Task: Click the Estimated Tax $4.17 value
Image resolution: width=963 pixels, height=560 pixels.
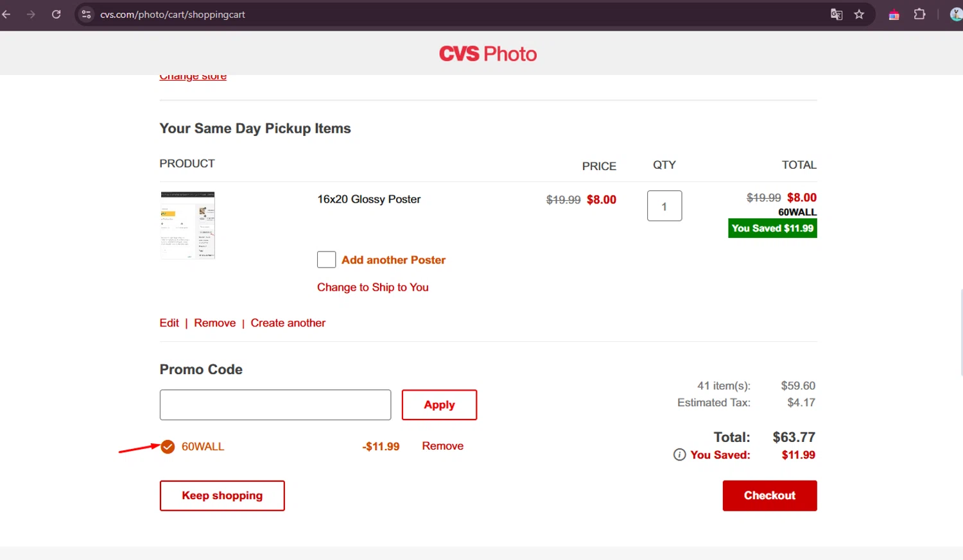Action: click(x=801, y=403)
